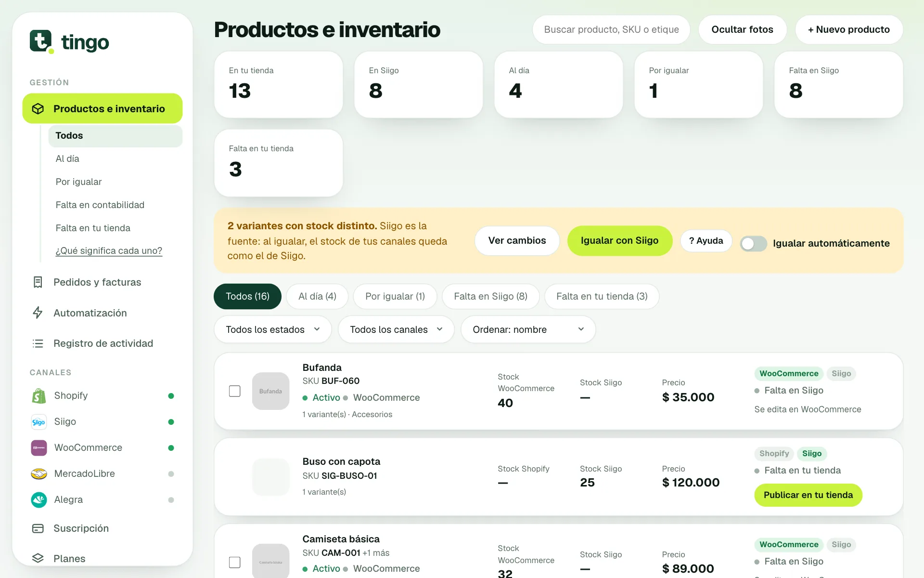The width and height of the screenshot is (924, 578).
Task: Click the list icon for Registro de actividad
Action: (x=38, y=343)
